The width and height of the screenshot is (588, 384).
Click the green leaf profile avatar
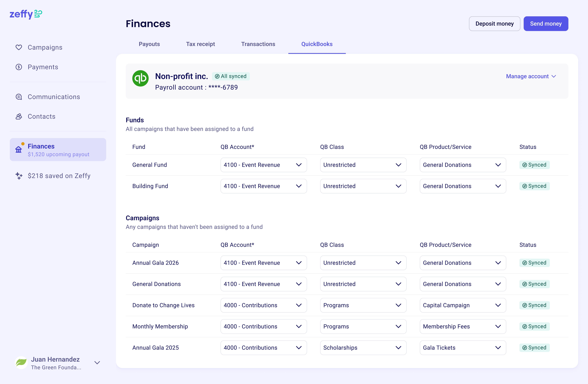coord(21,363)
